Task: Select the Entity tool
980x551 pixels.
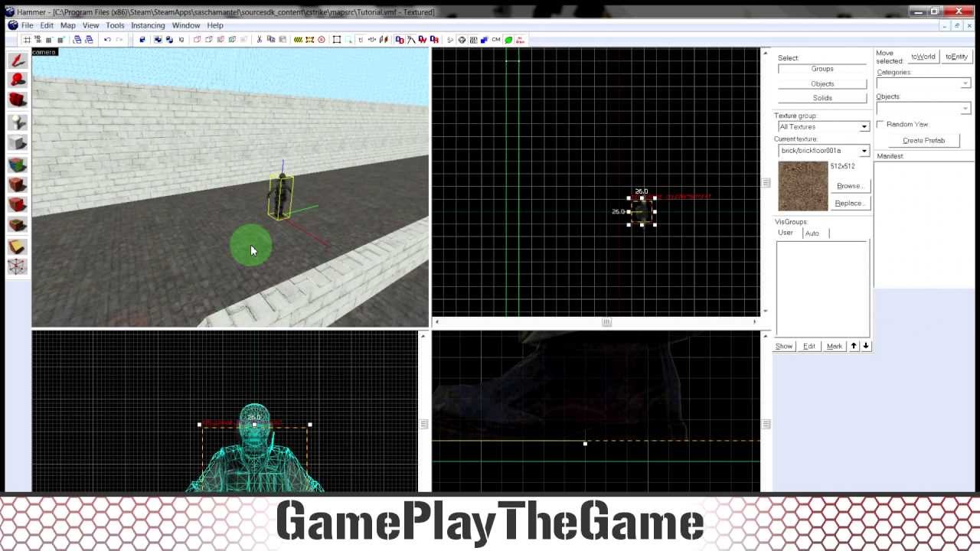Action: pos(18,122)
